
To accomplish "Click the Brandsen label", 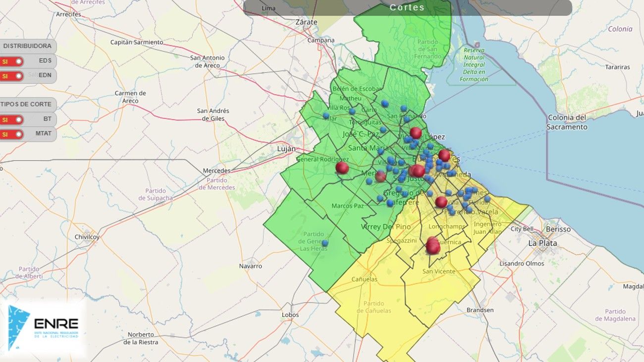I will (480, 310).
